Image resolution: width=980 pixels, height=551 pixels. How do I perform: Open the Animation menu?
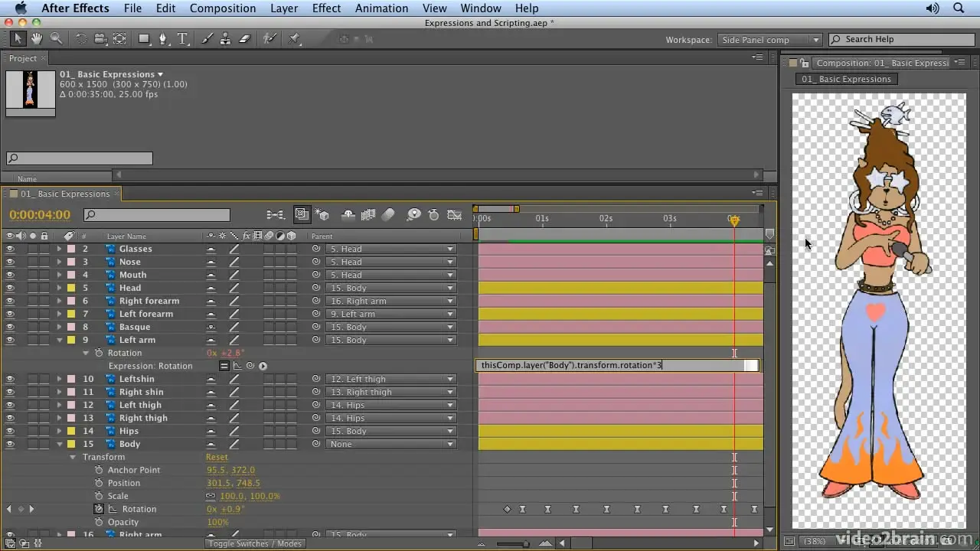(381, 8)
